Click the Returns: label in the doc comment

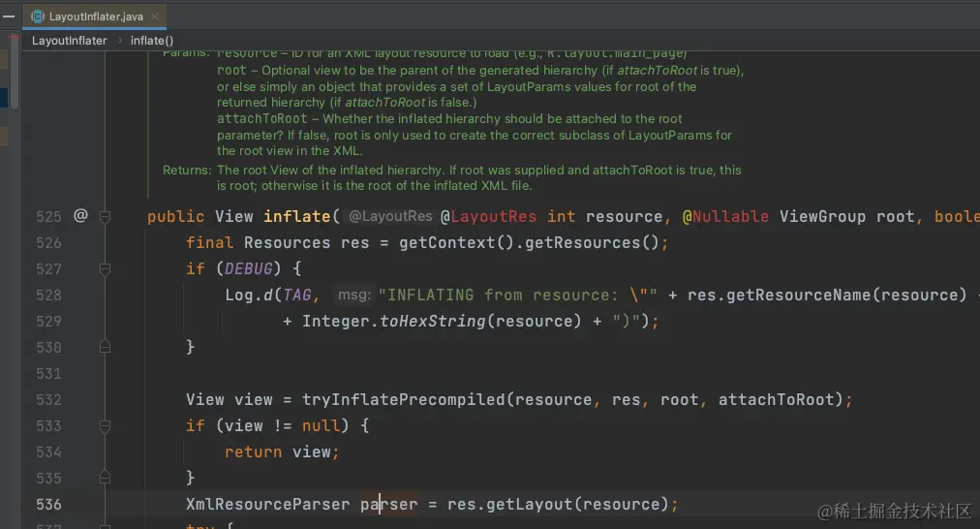(187, 171)
